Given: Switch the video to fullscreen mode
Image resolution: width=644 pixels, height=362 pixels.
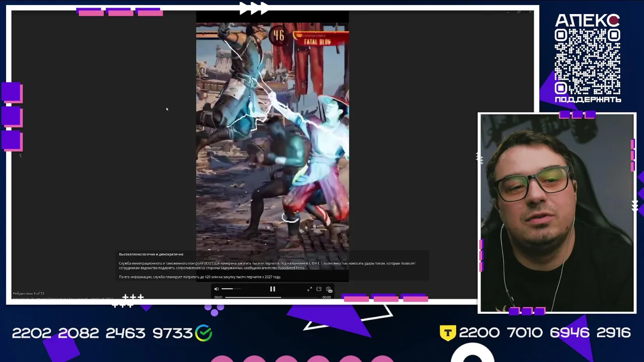Looking at the screenshot, I should 309,289.
